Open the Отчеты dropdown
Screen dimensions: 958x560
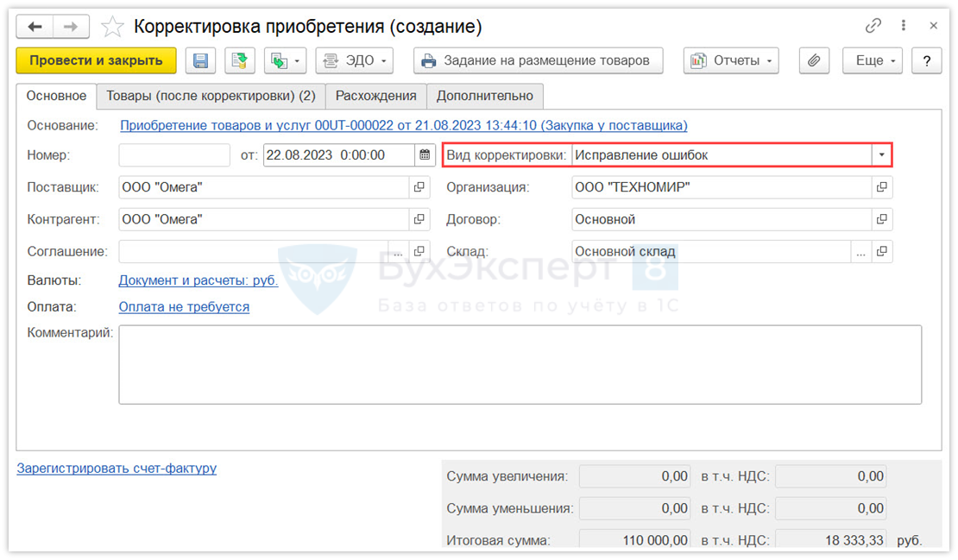click(731, 60)
